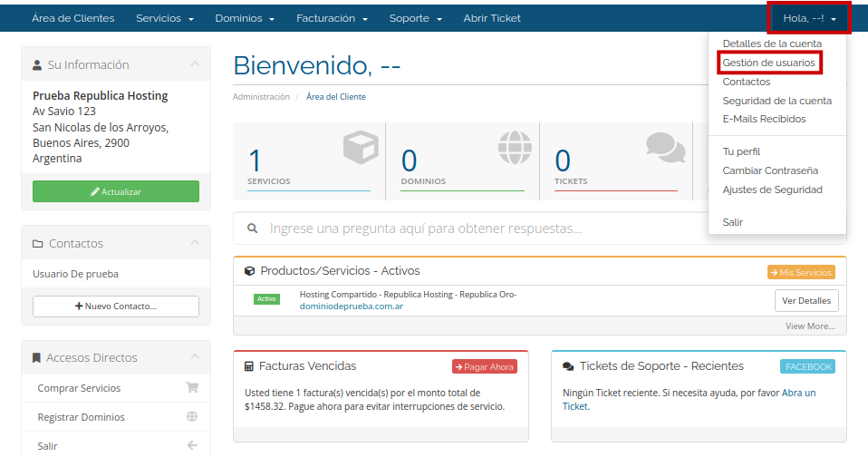Screen dimensions: 868x457
Task: Select Gestión de usuarios from account menu
Action: click(x=768, y=63)
